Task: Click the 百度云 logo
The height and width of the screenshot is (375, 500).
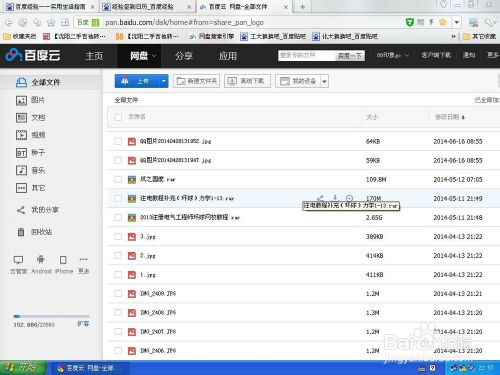Action: 33,55
